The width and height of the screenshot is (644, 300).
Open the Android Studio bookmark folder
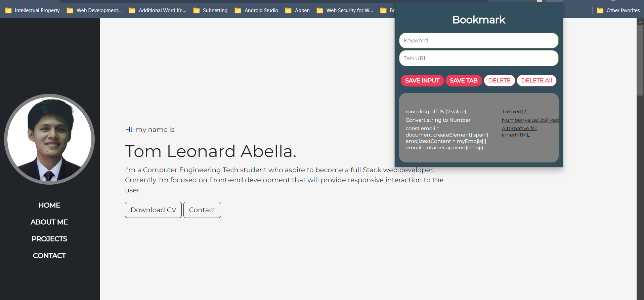(x=257, y=10)
